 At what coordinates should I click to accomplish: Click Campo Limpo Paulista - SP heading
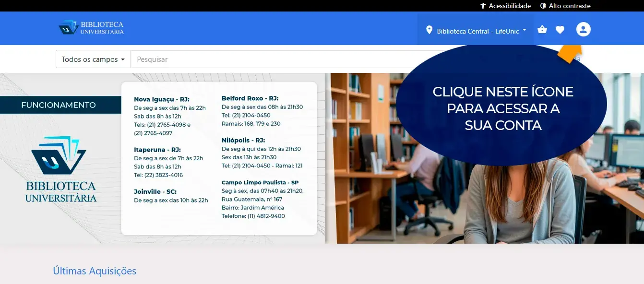click(260, 183)
